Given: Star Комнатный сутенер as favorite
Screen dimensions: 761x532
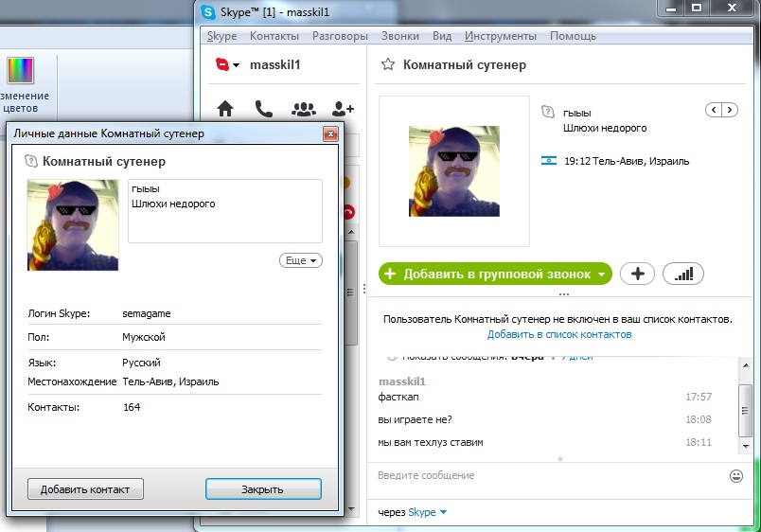Looking at the screenshot, I should (x=388, y=64).
